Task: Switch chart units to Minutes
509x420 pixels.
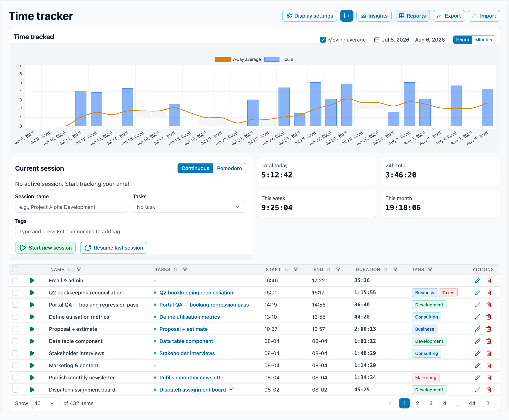Action: [x=483, y=40]
